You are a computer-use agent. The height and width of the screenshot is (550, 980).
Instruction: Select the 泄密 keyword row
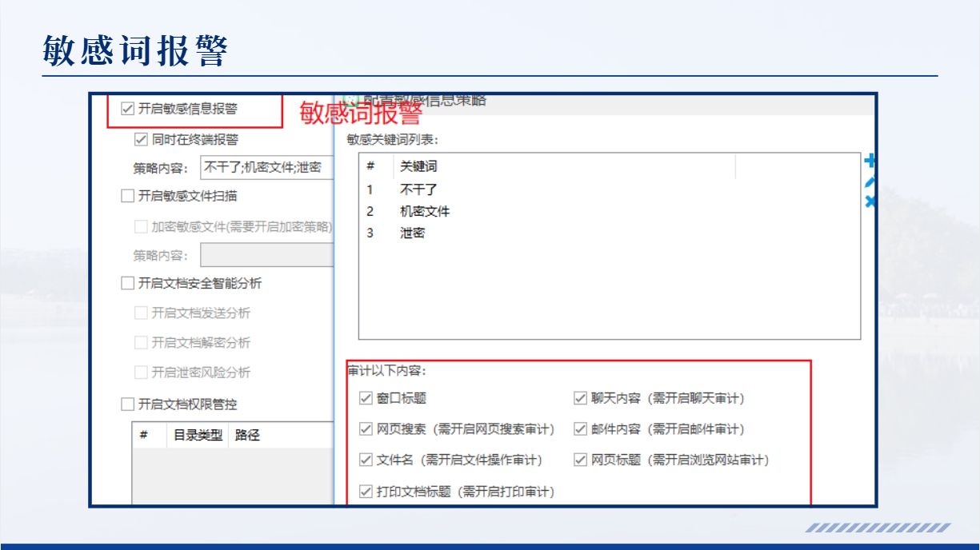(x=413, y=233)
